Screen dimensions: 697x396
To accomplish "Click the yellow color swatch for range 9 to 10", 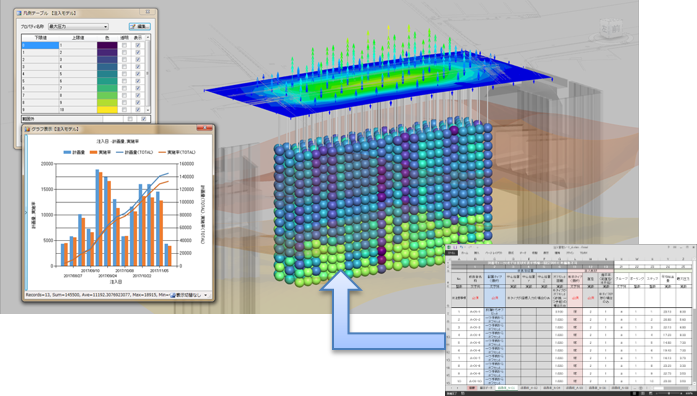I will [x=107, y=109].
